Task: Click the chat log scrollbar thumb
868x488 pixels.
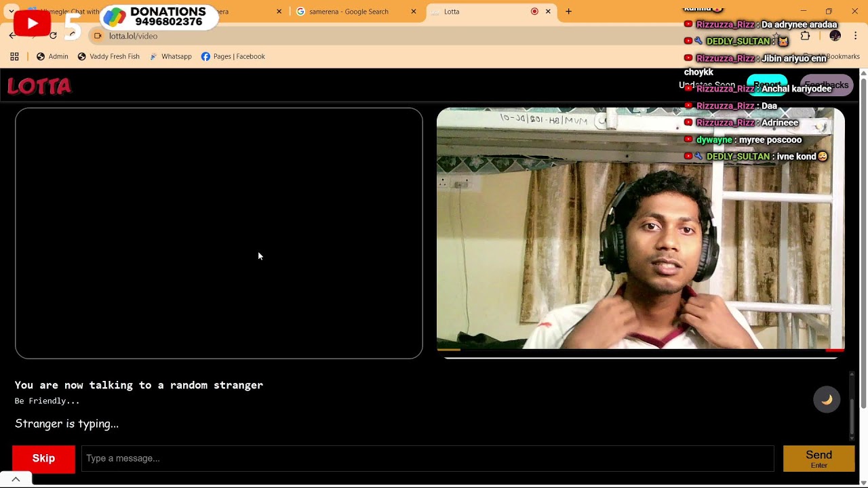Action: (852, 418)
